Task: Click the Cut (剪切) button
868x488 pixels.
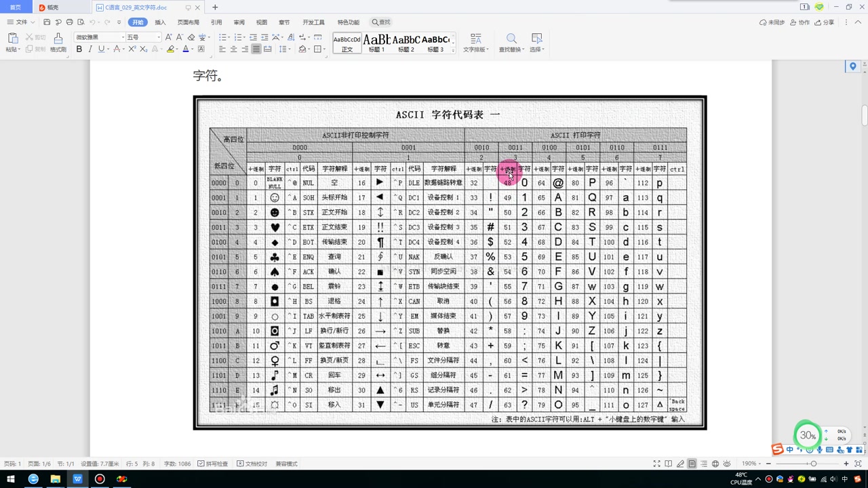Action: click(35, 37)
